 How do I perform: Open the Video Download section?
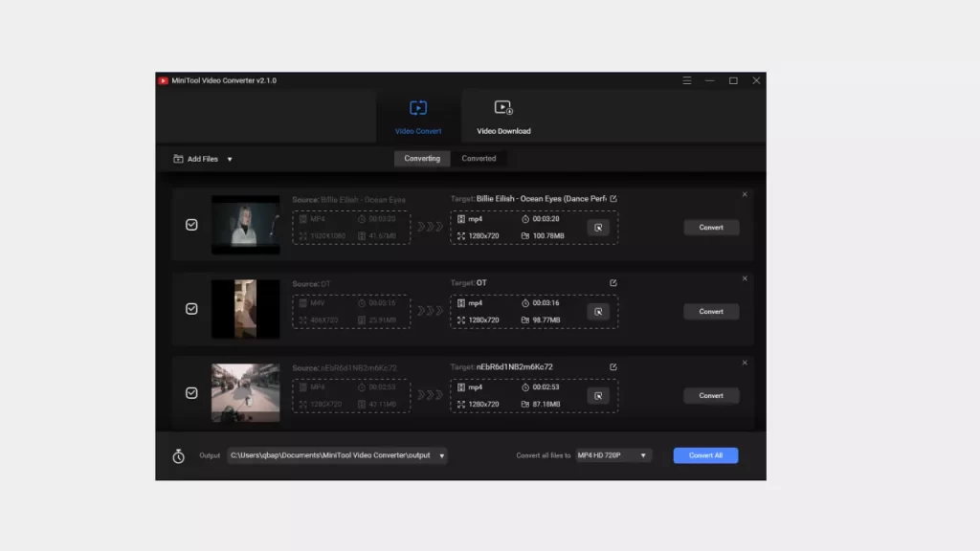coord(503,117)
